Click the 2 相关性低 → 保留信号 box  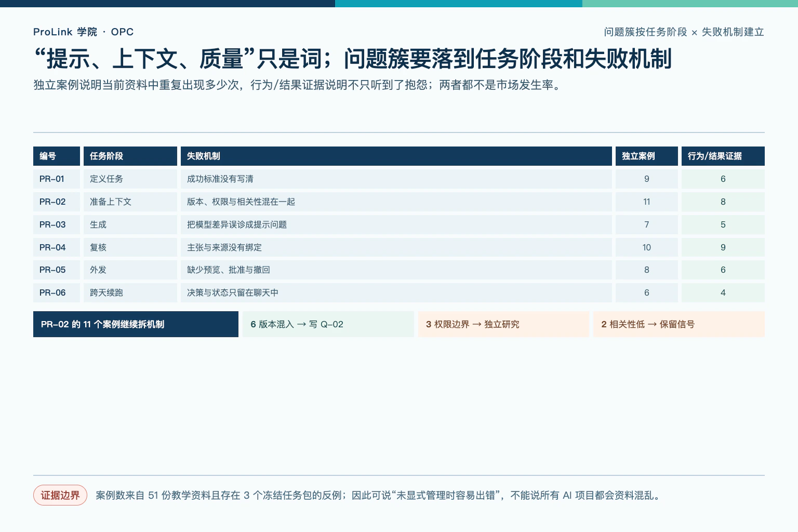click(x=679, y=324)
